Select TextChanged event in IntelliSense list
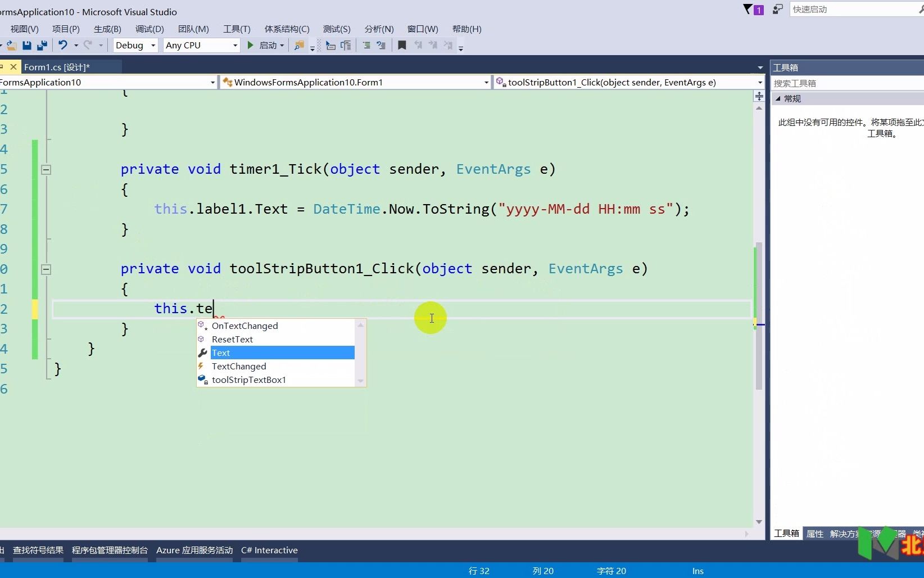Viewport: 924px width, 578px height. pyautogui.click(x=276, y=366)
